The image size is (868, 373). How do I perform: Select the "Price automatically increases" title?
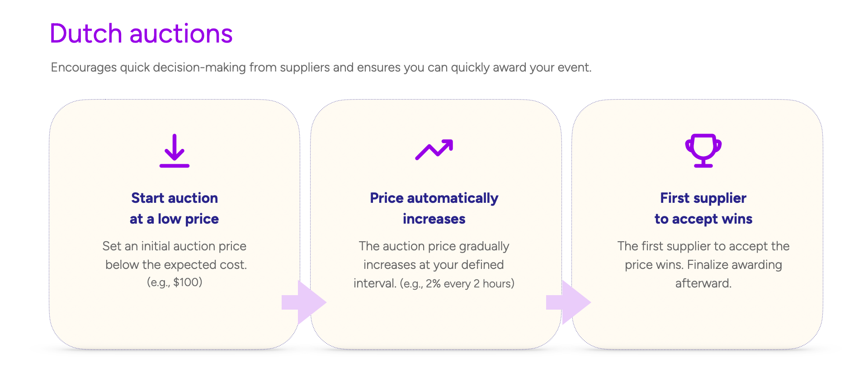434,208
